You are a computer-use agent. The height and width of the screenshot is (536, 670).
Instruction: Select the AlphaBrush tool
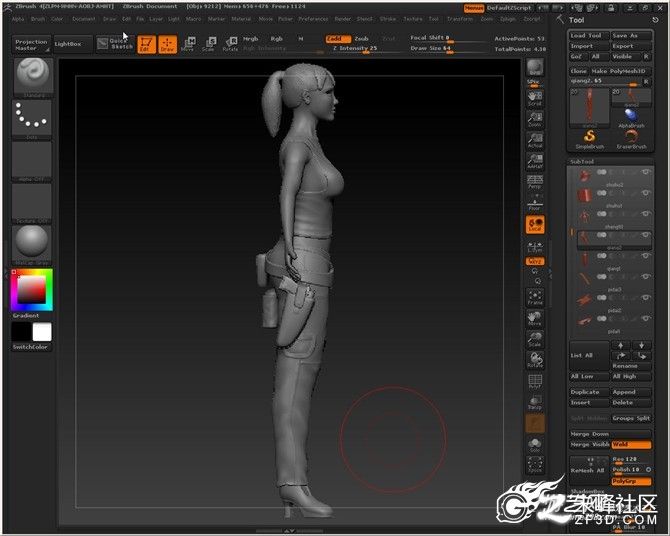click(x=631, y=118)
